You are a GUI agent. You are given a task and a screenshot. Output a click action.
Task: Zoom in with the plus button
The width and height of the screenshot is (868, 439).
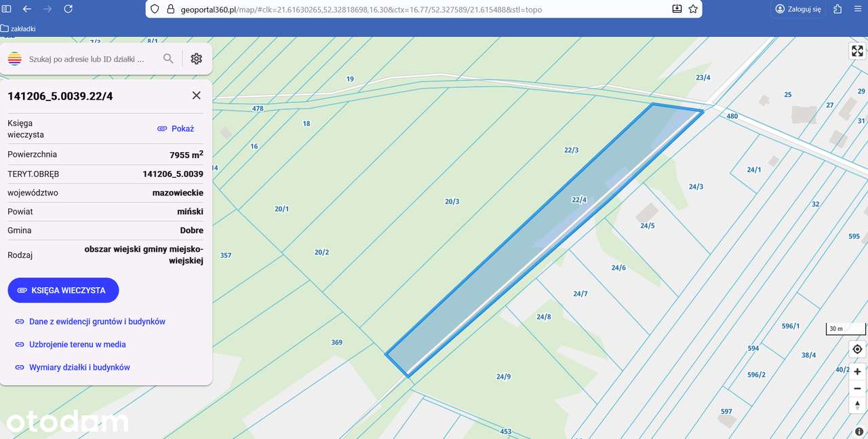click(857, 372)
